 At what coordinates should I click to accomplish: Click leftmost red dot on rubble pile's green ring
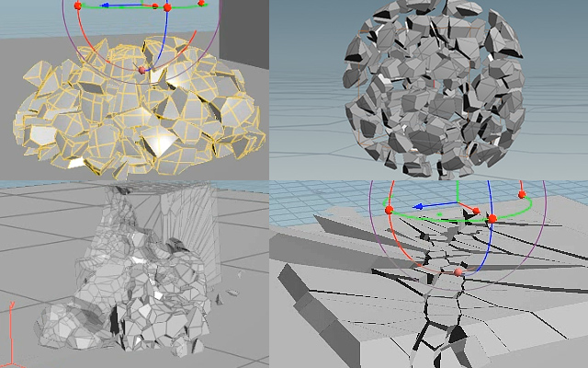pos(77,6)
